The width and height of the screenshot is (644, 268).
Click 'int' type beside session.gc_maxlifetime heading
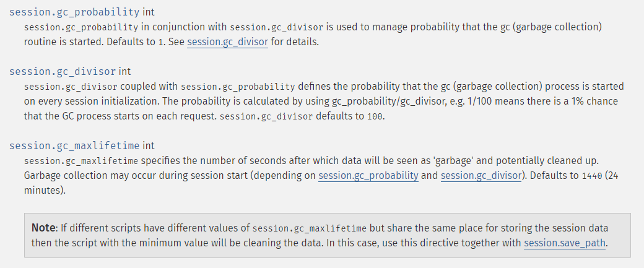(x=149, y=145)
